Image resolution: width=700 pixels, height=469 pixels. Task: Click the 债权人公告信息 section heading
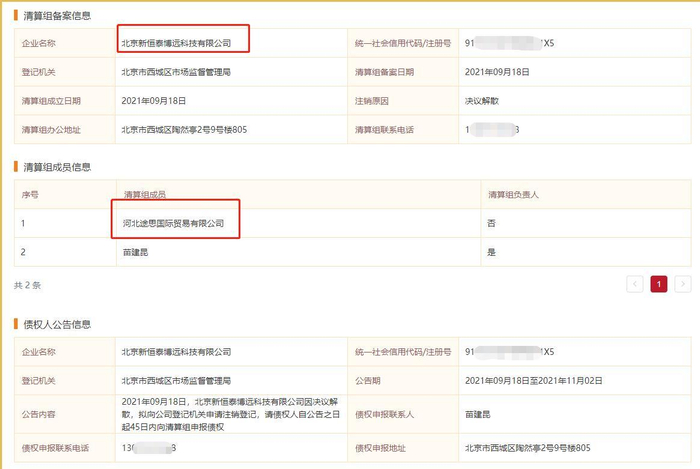[x=57, y=324]
